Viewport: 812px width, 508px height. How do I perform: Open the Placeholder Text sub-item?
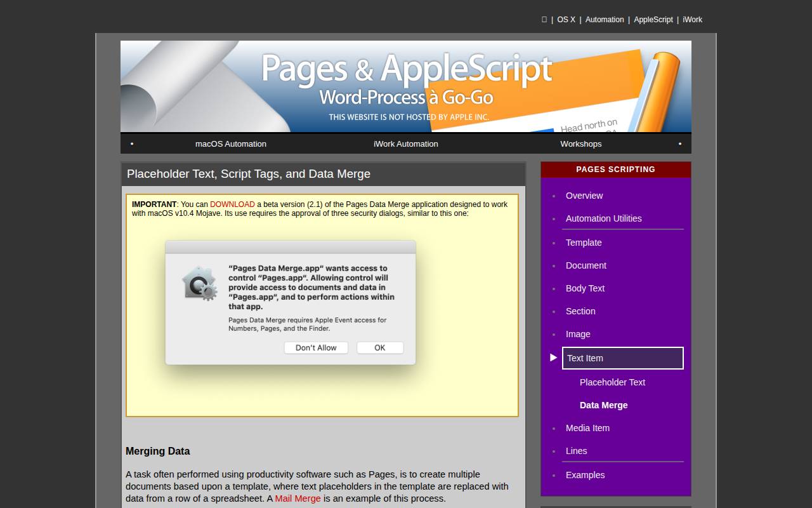(613, 382)
